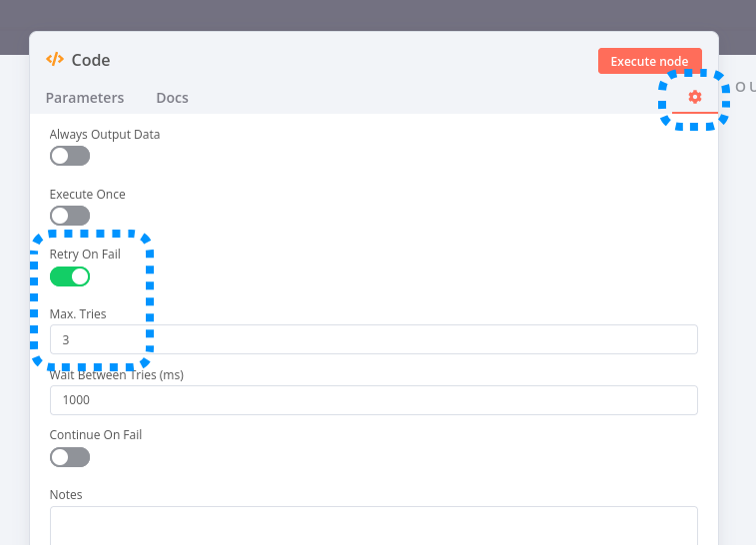Click the Wait Between Tries (ms) label
The width and height of the screenshot is (756, 545).
[117, 375]
